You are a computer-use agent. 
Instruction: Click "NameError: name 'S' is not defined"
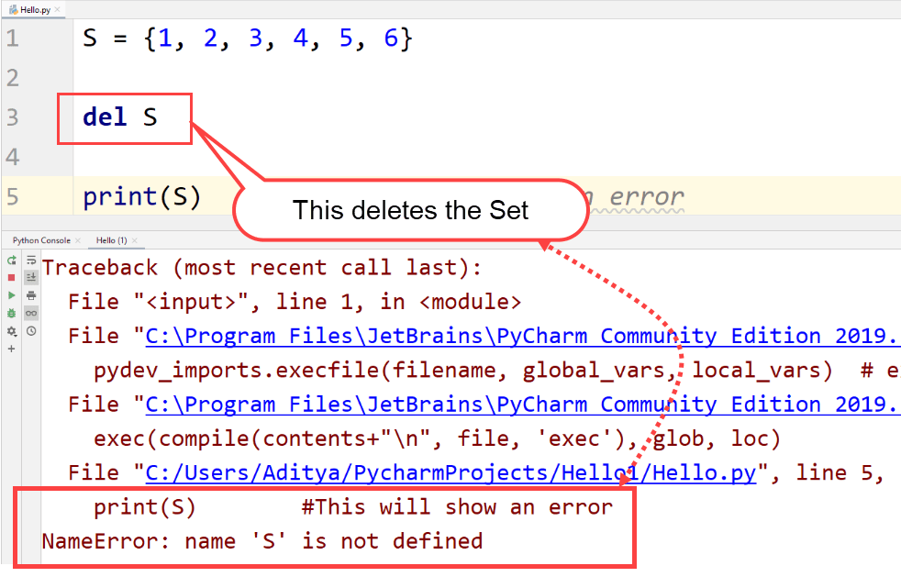[262, 541]
